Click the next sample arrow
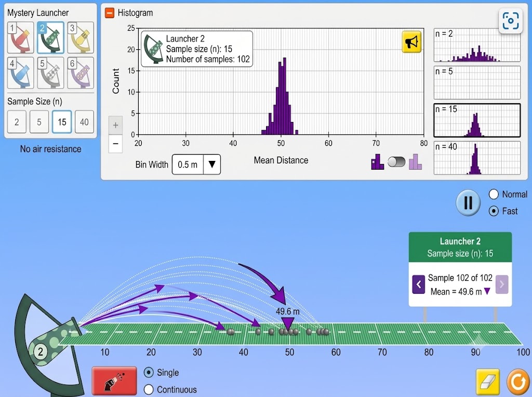The width and height of the screenshot is (532, 397). click(x=502, y=284)
